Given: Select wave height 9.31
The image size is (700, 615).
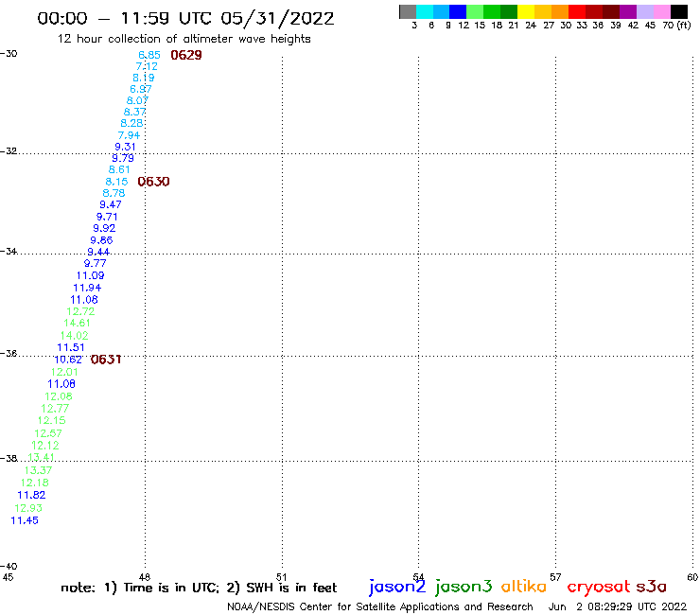Looking at the screenshot, I should (125, 147).
